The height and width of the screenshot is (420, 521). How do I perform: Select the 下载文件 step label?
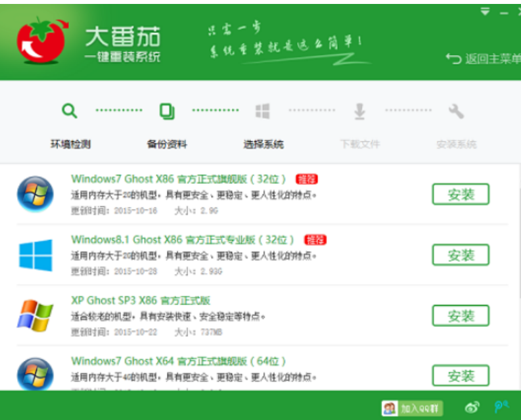(x=360, y=145)
